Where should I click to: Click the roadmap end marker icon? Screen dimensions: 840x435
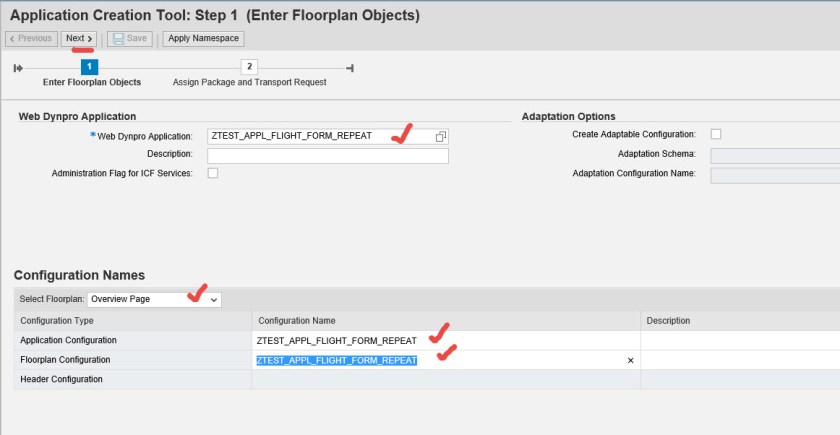(x=349, y=68)
